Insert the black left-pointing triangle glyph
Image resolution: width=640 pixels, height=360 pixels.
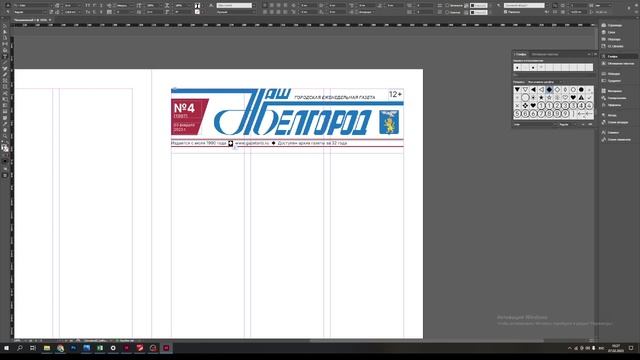(533, 89)
